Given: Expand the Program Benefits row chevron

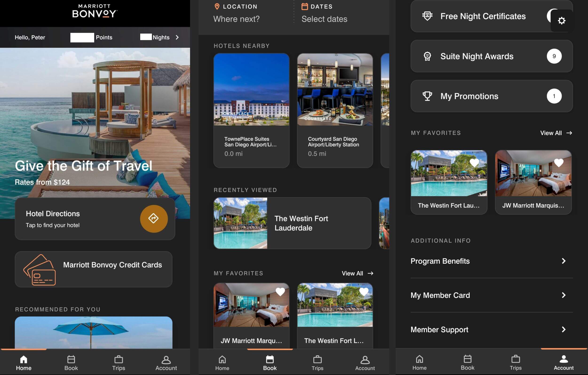Looking at the screenshot, I should (x=563, y=261).
